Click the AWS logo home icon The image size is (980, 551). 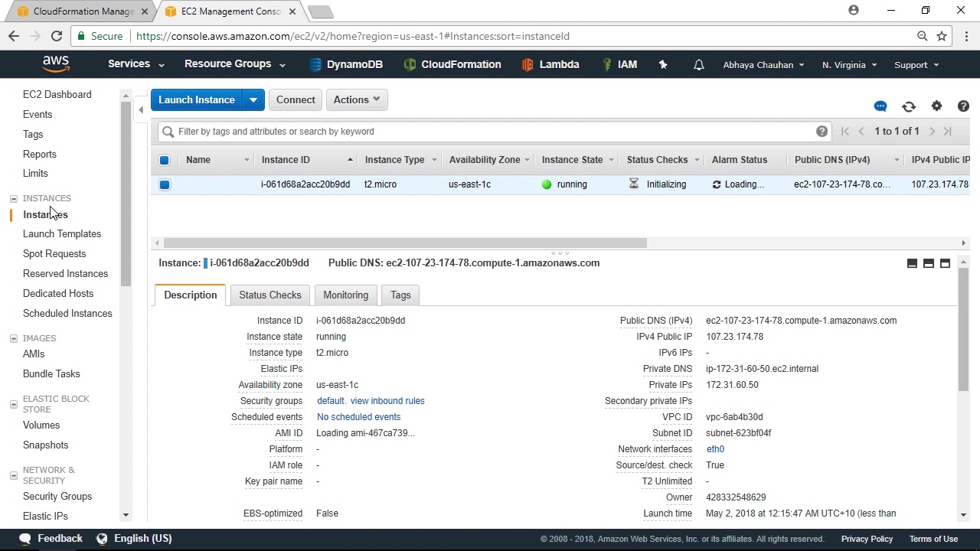(55, 64)
